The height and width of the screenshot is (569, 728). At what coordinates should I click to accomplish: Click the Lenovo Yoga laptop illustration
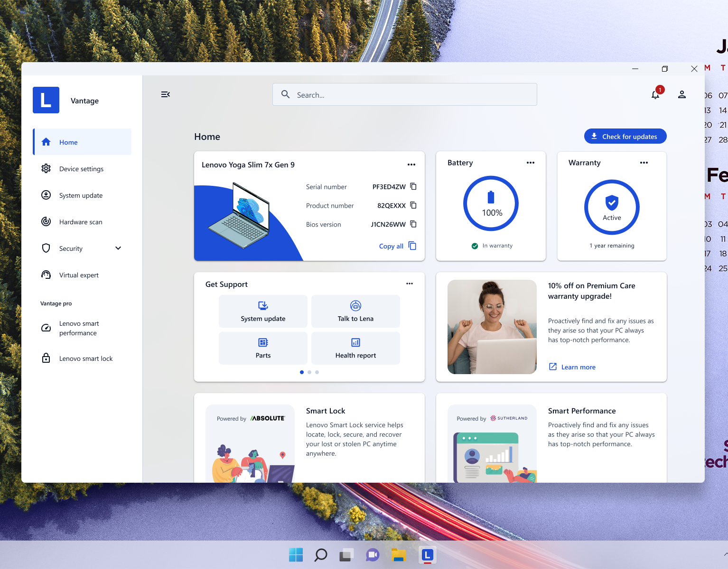(239, 215)
